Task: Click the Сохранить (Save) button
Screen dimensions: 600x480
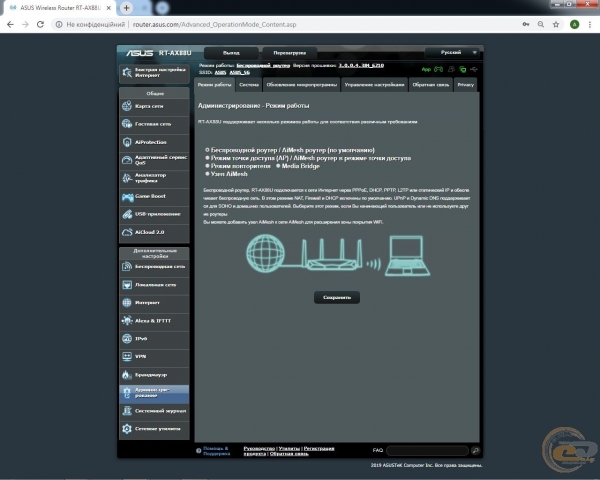Action: coord(337,297)
